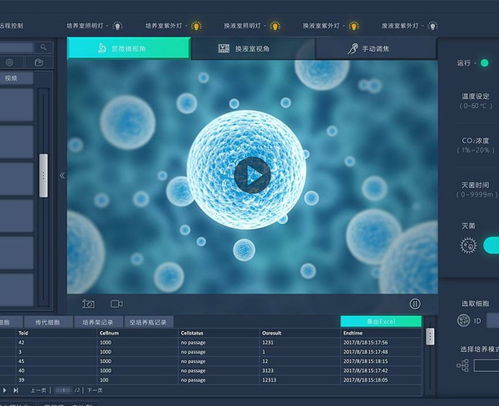Click the 灭菌 sterilization gear icon
This screenshot has width=499, height=406.
[x=468, y=246]
